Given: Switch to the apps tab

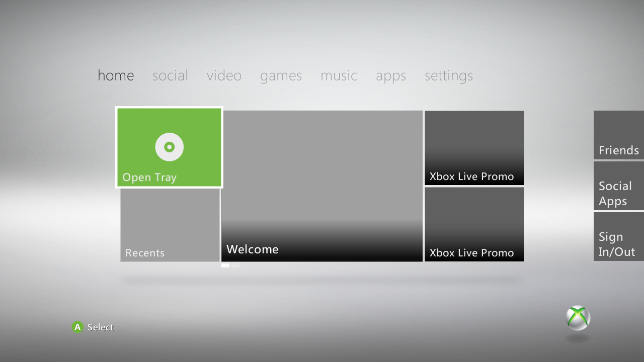Looking at the screenshot, I should click(391, 76).
